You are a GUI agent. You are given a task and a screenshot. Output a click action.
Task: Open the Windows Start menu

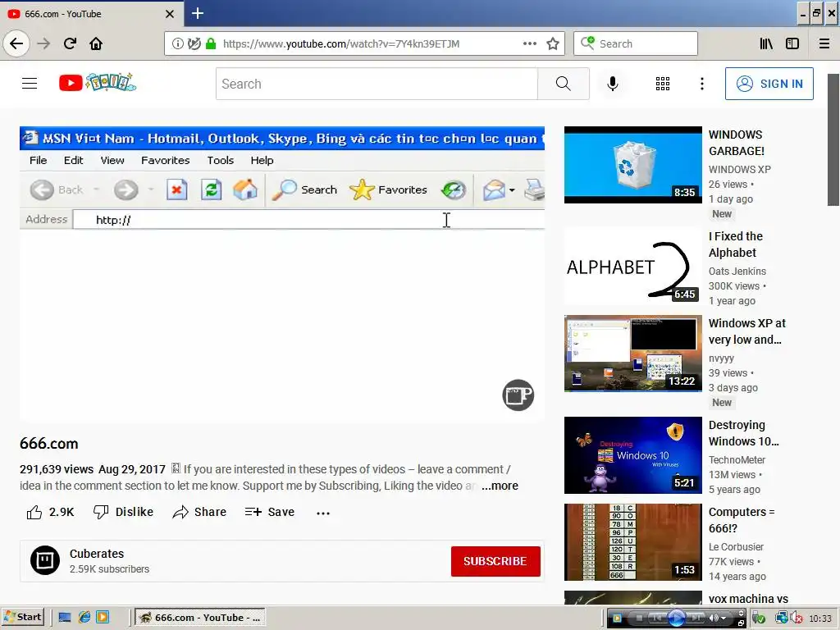tap(22, 617)
